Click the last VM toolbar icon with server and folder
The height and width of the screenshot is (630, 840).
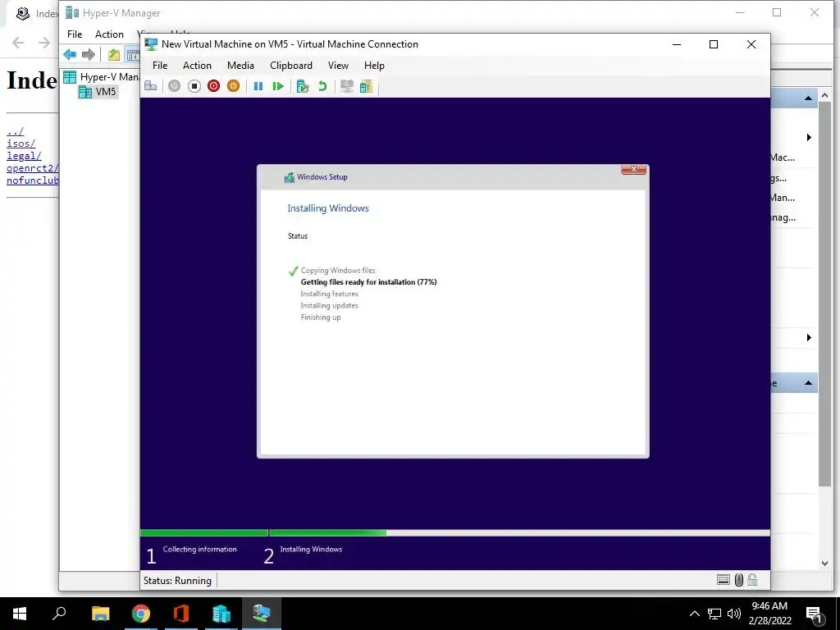[x=366, y=86]
